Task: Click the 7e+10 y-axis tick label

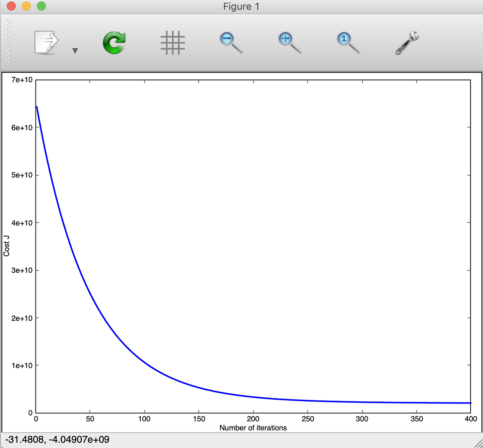Action: point(22,80)
